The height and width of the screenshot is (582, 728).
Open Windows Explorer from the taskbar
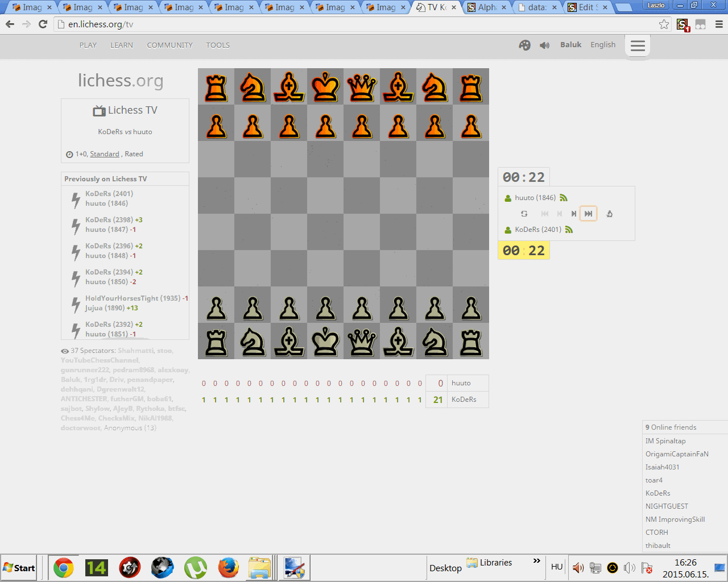(x=260, y=568)
